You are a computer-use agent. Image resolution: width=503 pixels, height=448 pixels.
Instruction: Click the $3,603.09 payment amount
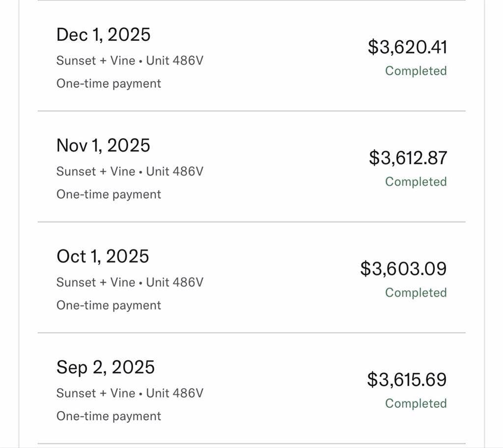click(403, 269)
